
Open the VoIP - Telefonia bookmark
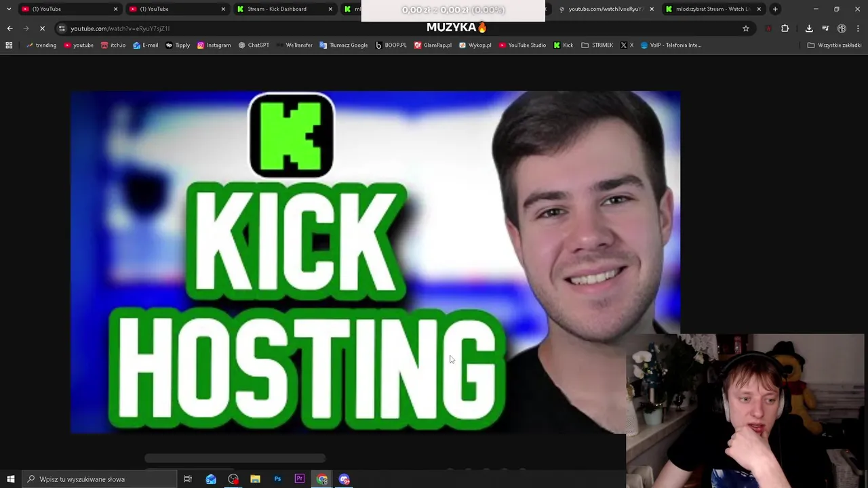671,45
